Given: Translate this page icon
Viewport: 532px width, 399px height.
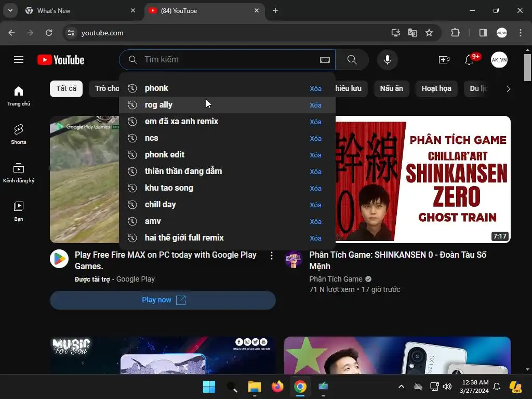Looking at the screenshot, I should (x=412, y=33).
